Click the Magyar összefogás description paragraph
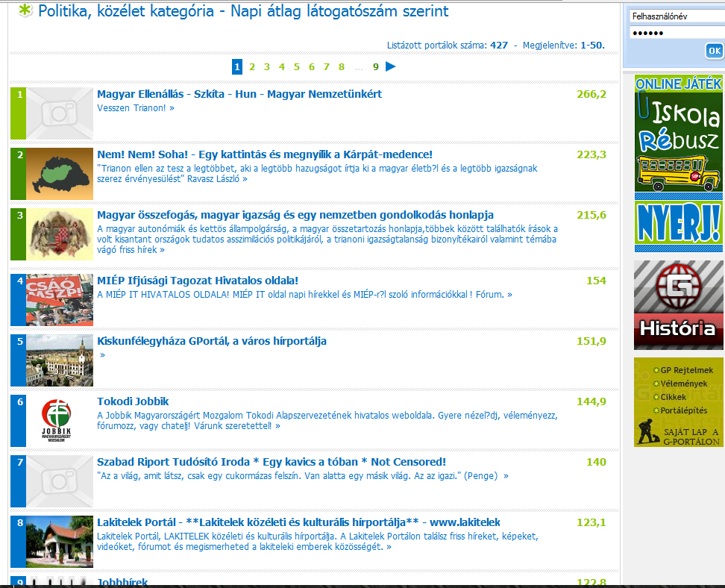This screenshot has width=725, height=588. point(327,240)
